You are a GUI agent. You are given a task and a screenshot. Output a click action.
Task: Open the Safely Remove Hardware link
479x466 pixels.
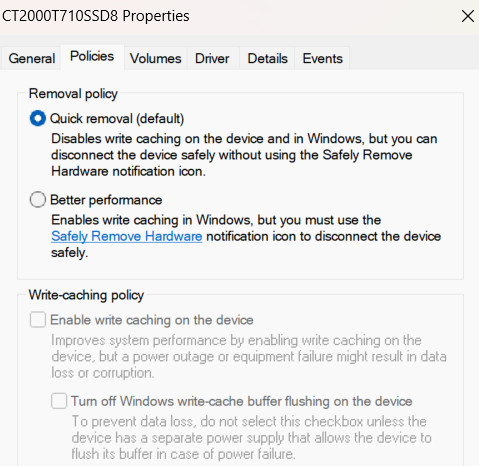tap(127, 236)
